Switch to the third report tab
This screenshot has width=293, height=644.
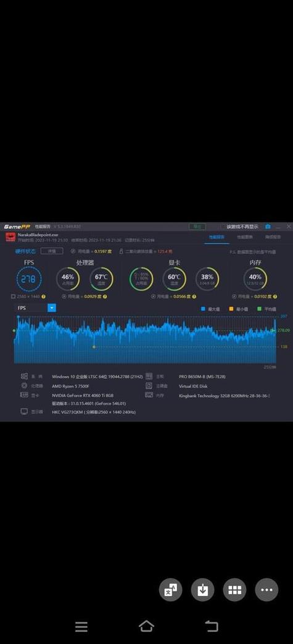(x=273, y=237)
